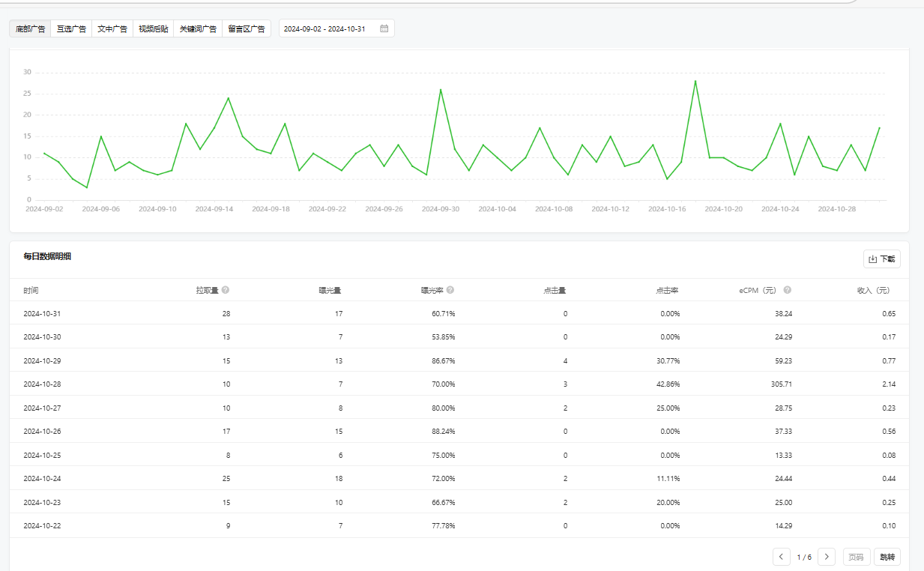Click the calendar icon in date range field
The image size is (924, 571).
click(384, 28)
